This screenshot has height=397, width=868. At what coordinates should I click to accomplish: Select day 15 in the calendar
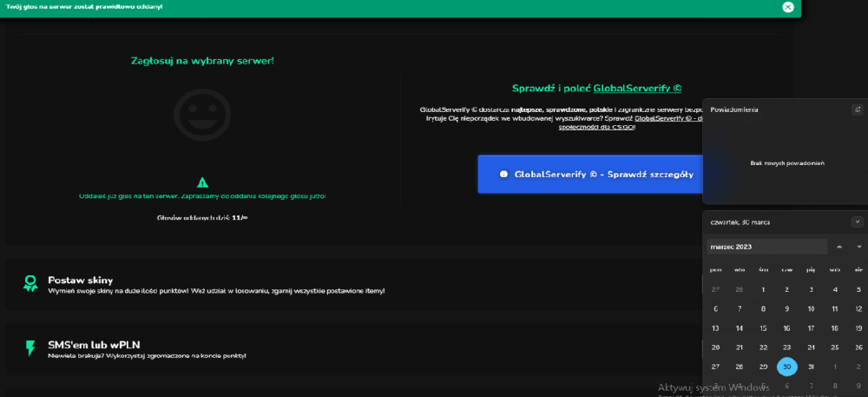[x=763, y=328]
